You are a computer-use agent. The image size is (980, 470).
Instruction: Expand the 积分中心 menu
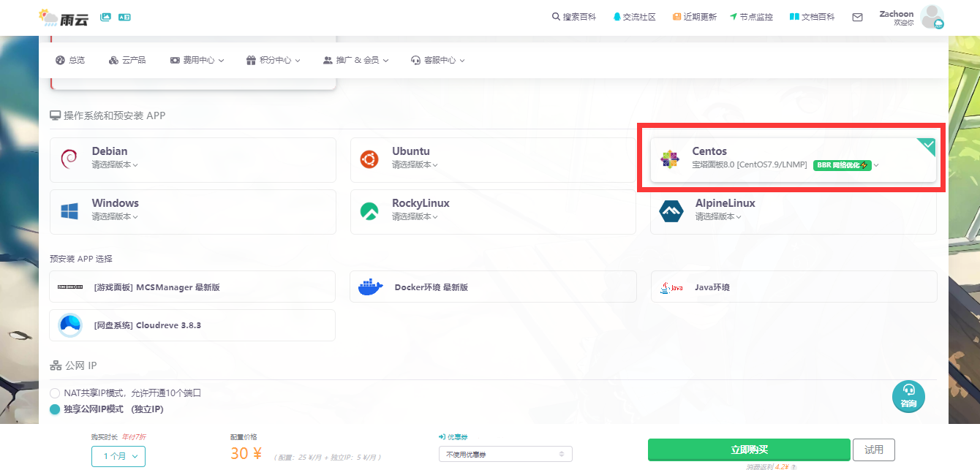[274, 60]
